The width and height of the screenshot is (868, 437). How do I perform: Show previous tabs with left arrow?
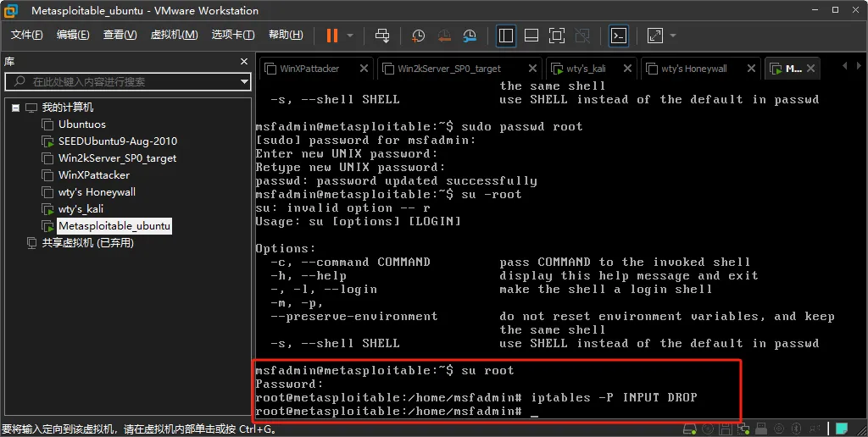845,66
